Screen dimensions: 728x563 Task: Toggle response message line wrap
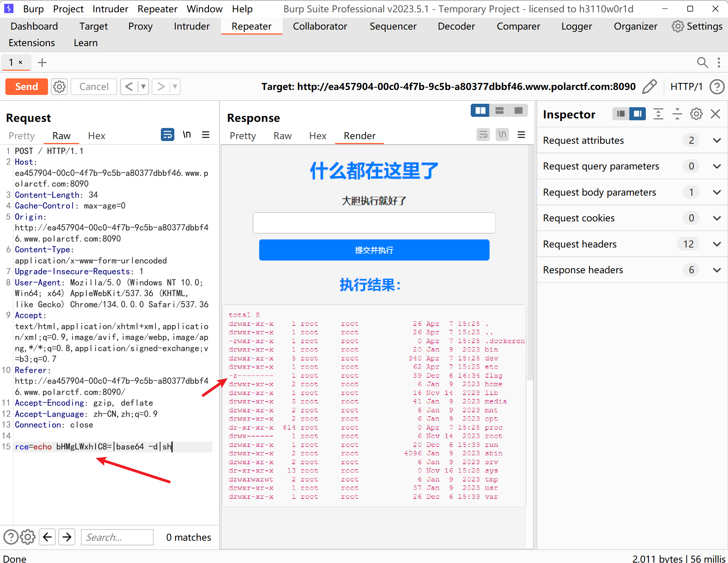(483, 135)
